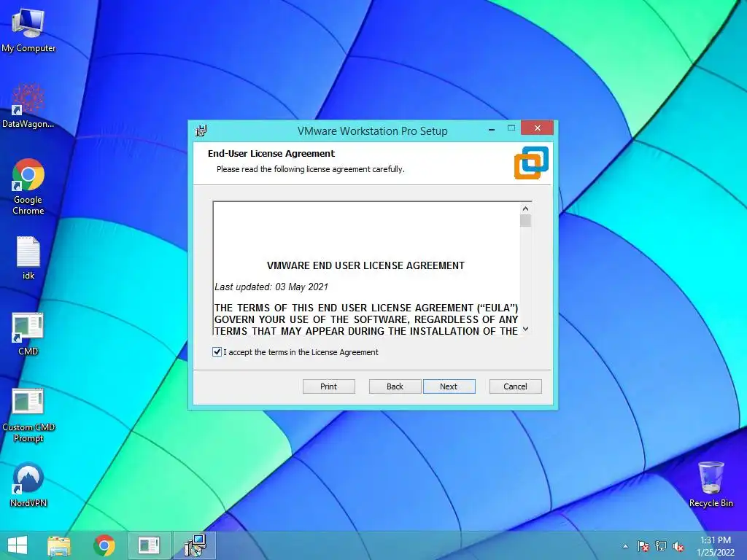Cancel the VMware Workstation setup
The width and height of the screenshot is (747, 560).
click(x=516, y=386)
